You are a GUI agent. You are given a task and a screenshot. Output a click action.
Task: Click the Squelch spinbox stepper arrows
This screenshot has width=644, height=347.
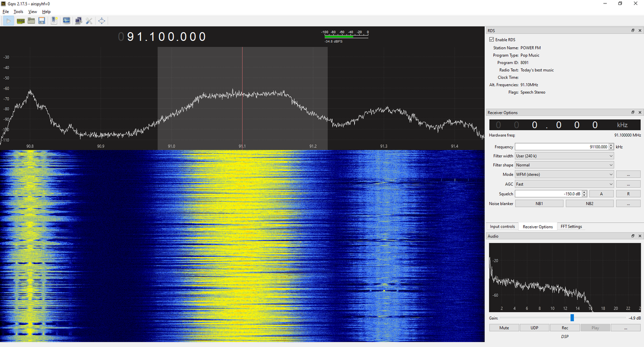click(584, 194)
